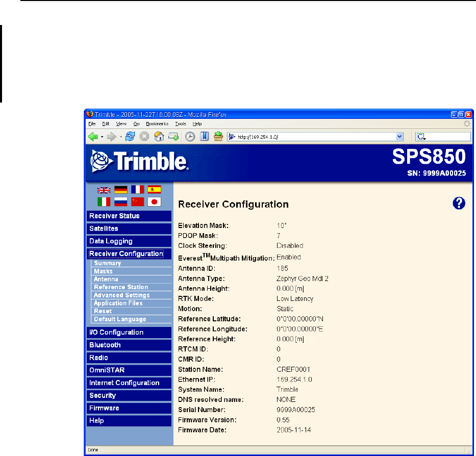Reload the page with the refresh icon
476x456 pixels.
click(x=130, y=137)
